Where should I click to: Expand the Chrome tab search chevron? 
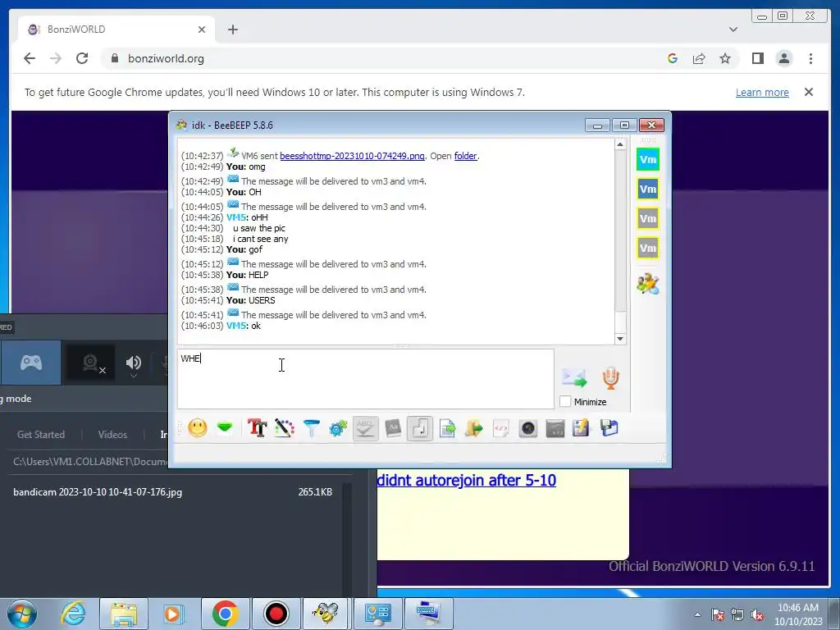pos(733,30)
